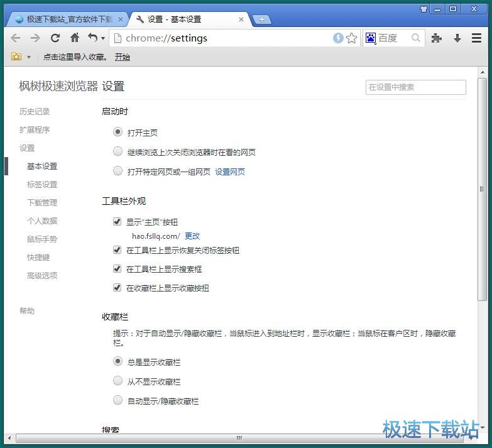Expand the bookmarks folder dropdown arrow
This screenshot has width=492, height=448.
29,57
